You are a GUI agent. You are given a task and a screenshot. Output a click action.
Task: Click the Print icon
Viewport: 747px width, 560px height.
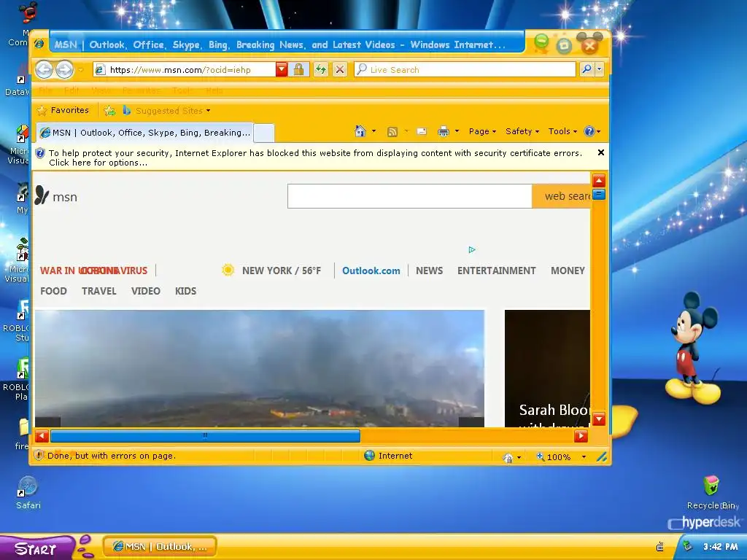coord(444,131)
